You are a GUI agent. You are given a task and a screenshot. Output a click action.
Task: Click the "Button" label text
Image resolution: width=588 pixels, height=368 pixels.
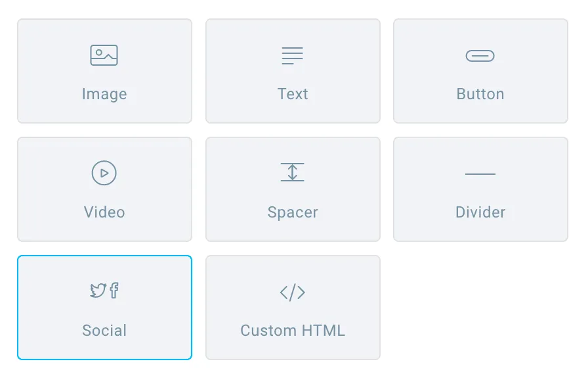click(x=480, y=94)
